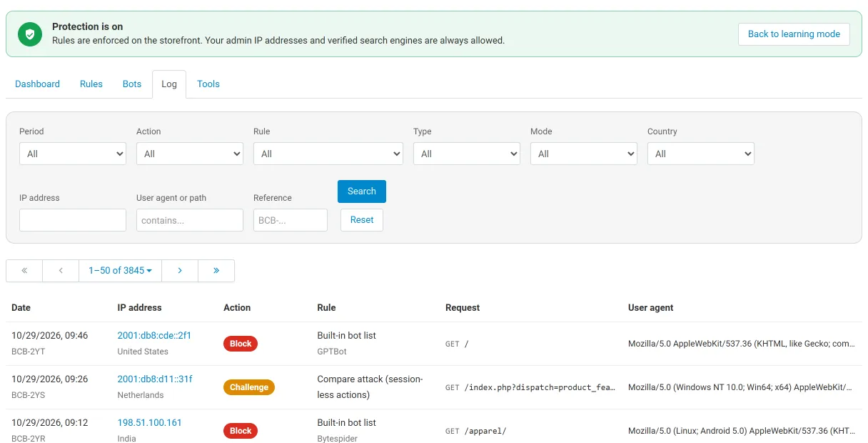Click the GET /apparel/ request cell
The height and width of the screenshot is (443, 868).
click(x=475, y=431)
